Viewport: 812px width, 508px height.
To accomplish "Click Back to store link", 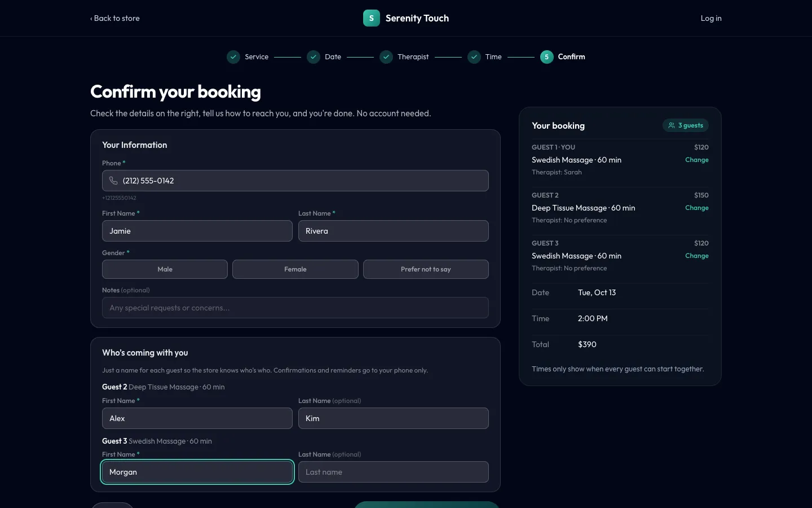I will 115,18.
